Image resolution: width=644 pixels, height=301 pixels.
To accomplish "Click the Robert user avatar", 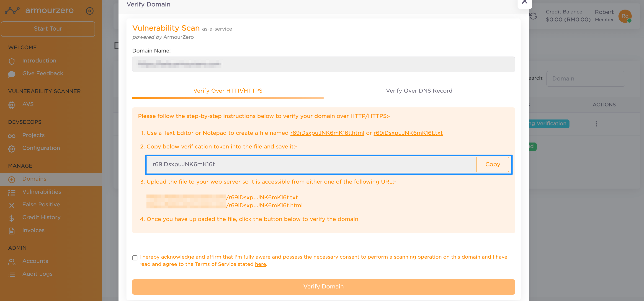I will (x=625, y=16).
